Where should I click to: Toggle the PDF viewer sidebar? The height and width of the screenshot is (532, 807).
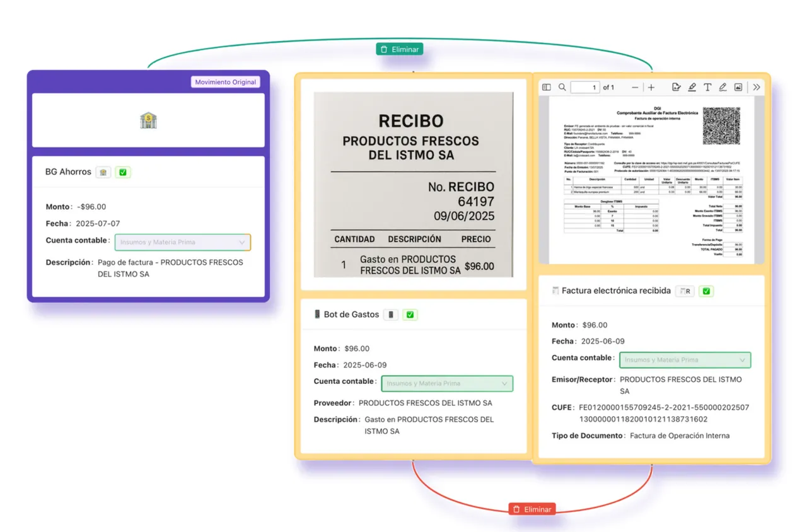pyautogui.click(x=547, y=87)
